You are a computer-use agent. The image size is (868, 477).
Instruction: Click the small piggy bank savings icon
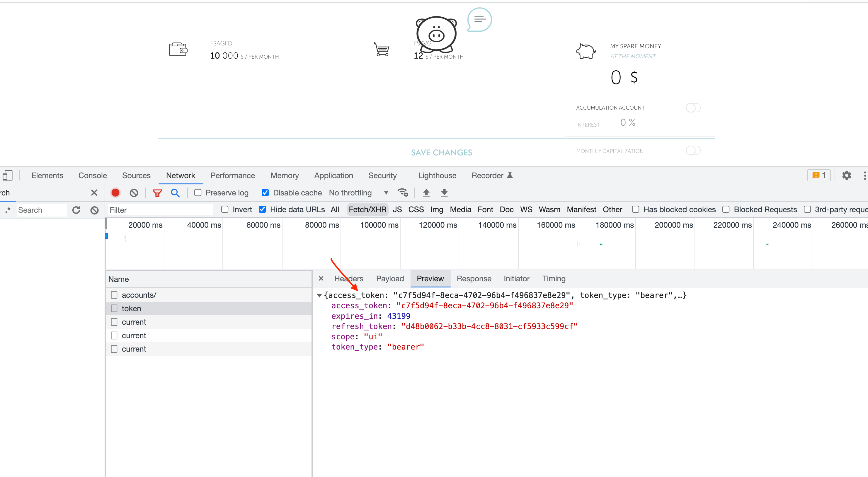click(586, 52)
